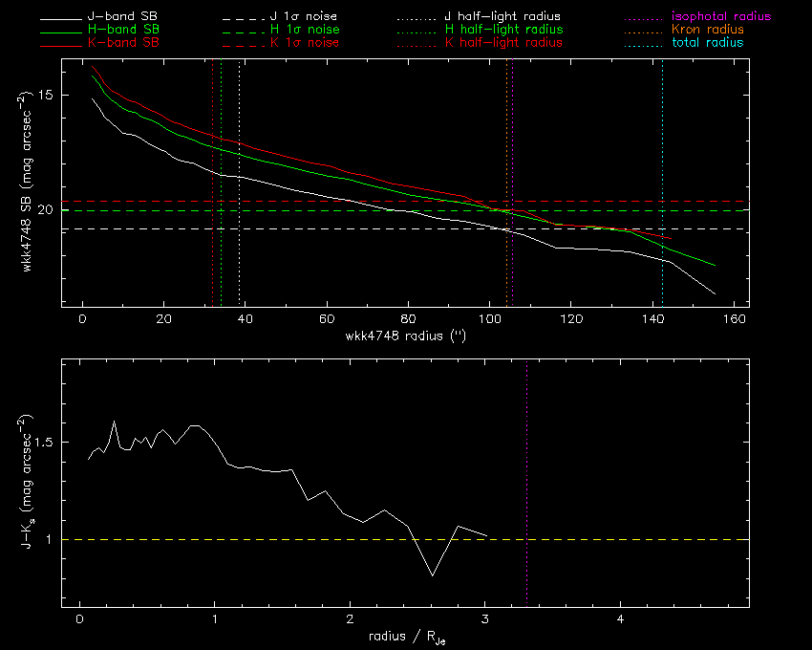The width and height of the screenshot is (812, 650).
Task: Click the magenta 'isophotal radius' legend label
Action: [721, 17]
